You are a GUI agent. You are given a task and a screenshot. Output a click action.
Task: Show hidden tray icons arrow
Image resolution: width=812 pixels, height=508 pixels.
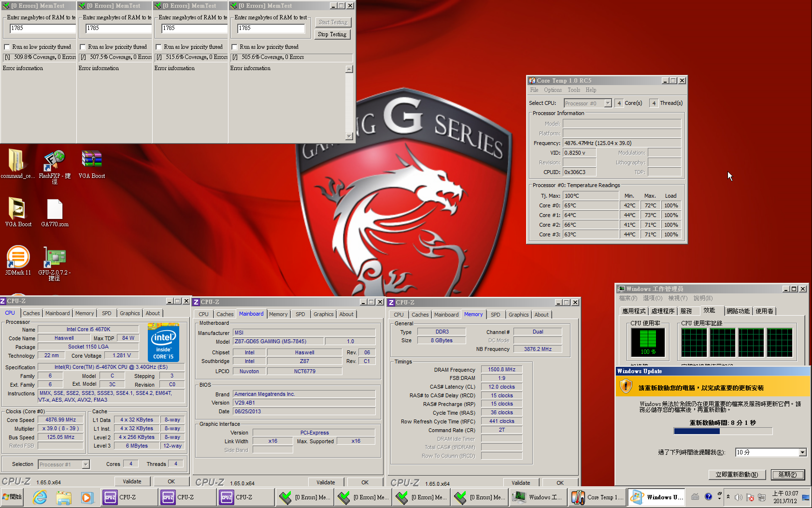728,497
